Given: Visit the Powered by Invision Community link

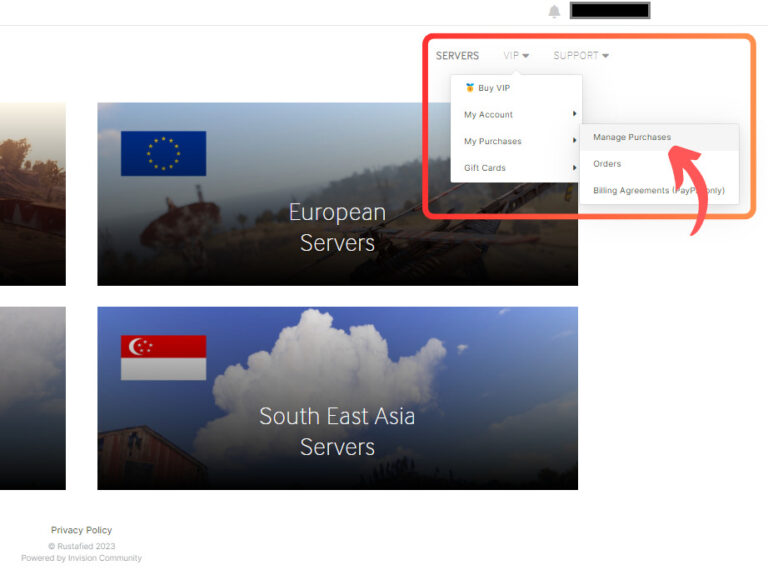Looking at the screenshot, I should point(81,558).
